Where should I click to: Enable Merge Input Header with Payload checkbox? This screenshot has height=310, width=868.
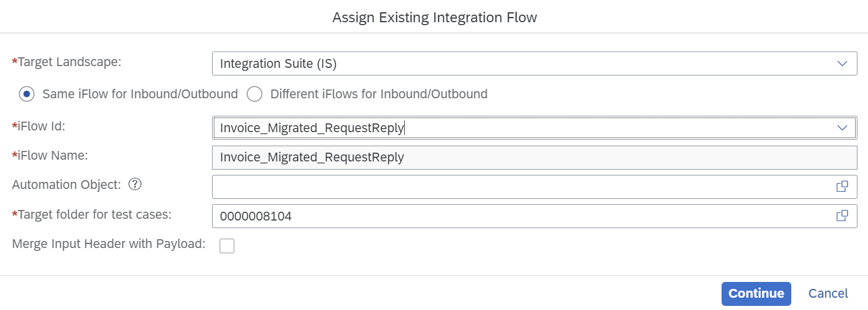click(227, 246)
